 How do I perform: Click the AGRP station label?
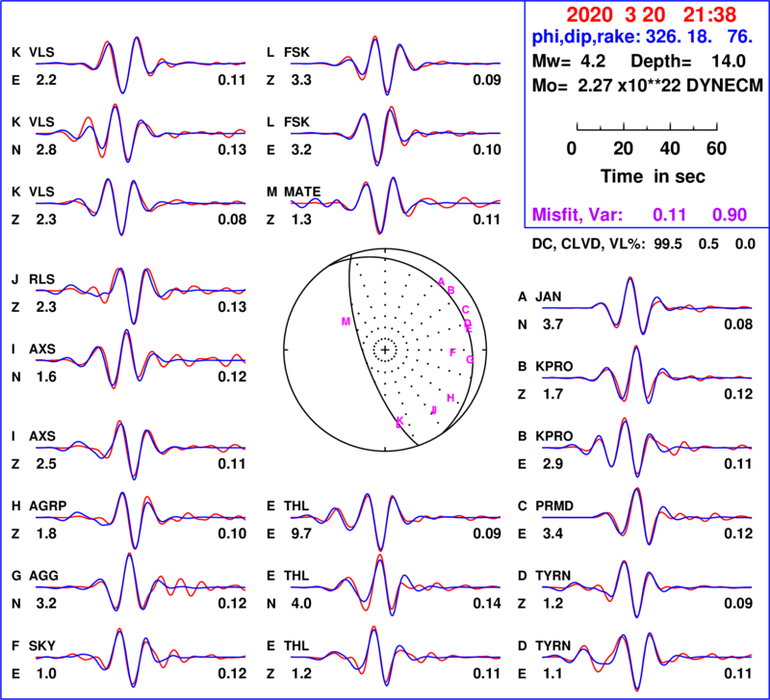coord(47,506)
